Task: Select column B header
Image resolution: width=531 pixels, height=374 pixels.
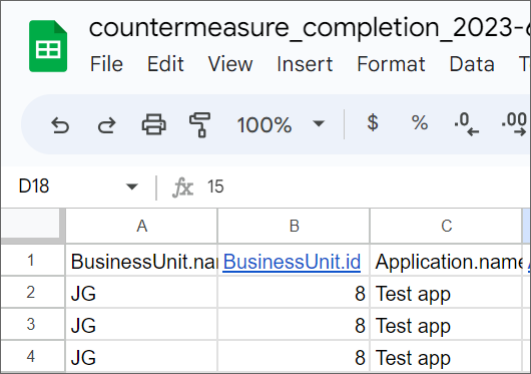Action: point(294,226)
